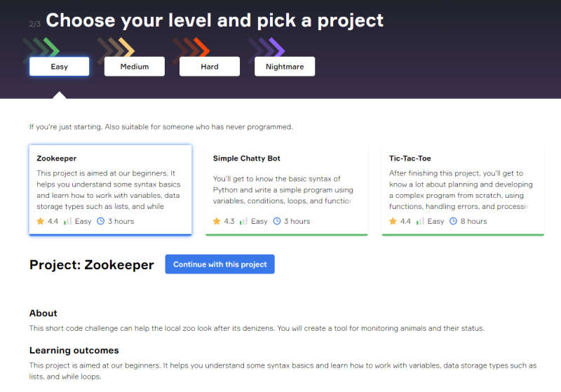The width and height of the screenshot is (561, 392).
Task: Click difficulty bars icon on Simple Chatty Bot
Action: pyautogui.click(x=243, y=221)
